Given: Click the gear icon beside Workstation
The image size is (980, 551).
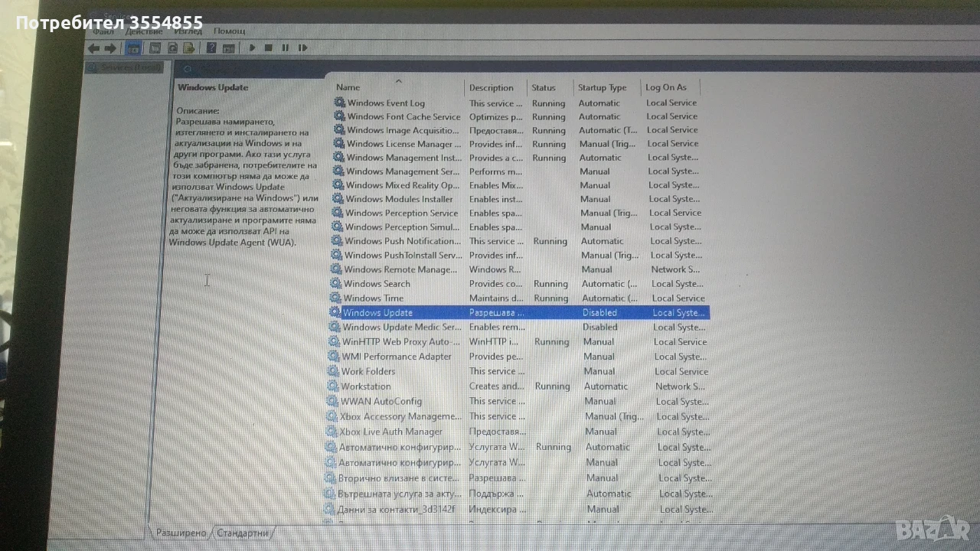Looking at the screenshot, I should pyautogui.click(x=333, y=386).
